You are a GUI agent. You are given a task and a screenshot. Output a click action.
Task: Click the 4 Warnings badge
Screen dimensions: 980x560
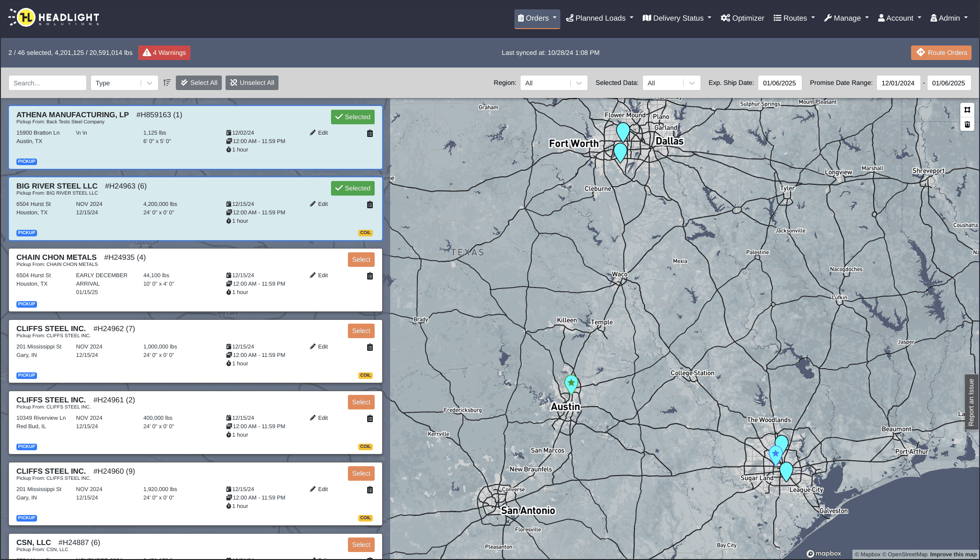click(164, 53)
